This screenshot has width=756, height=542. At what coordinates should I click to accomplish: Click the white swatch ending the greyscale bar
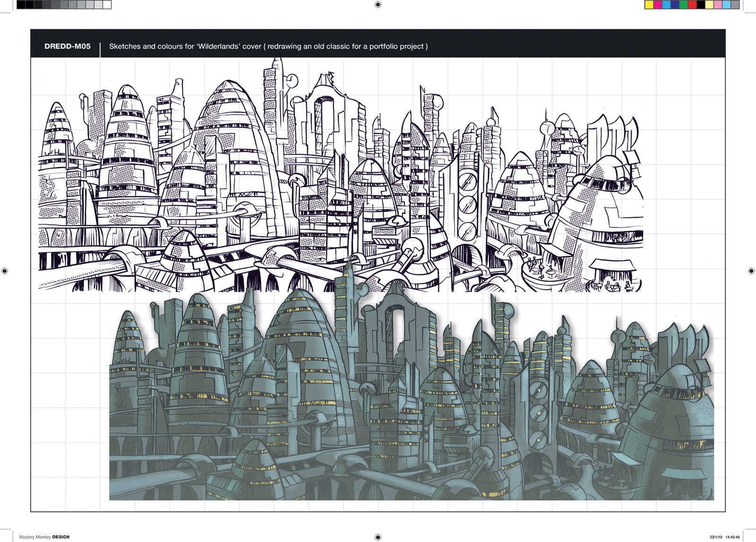[x=107, y=5]
